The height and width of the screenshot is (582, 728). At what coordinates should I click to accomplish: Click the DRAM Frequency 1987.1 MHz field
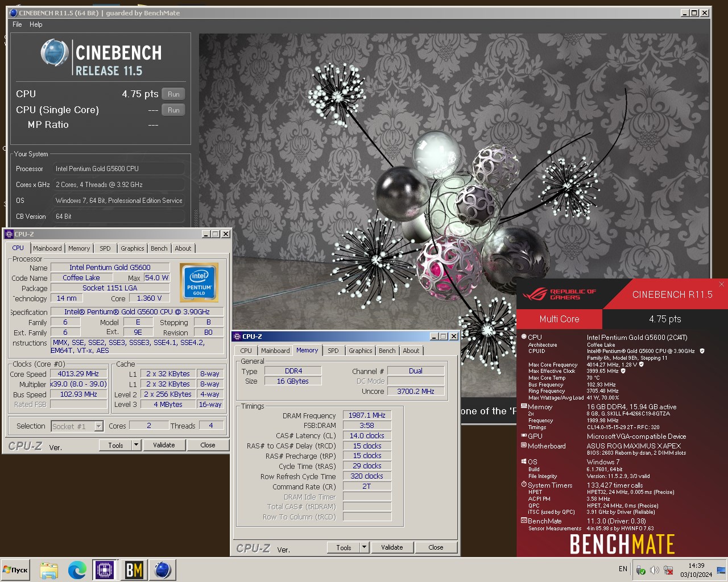click(367, 415)
